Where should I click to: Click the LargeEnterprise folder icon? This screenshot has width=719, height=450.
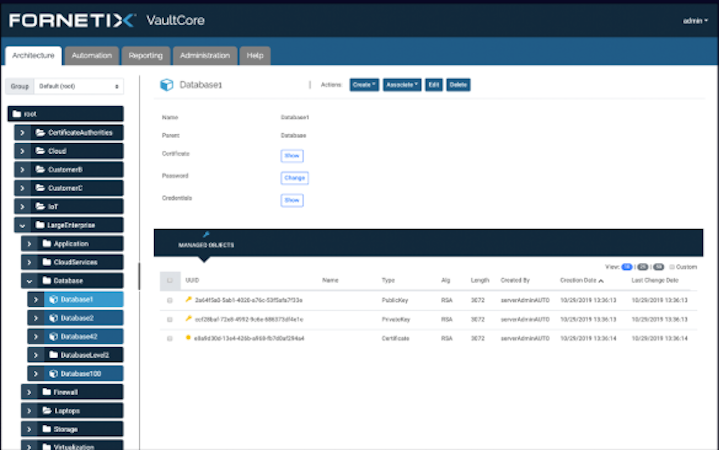pos(40,225)
